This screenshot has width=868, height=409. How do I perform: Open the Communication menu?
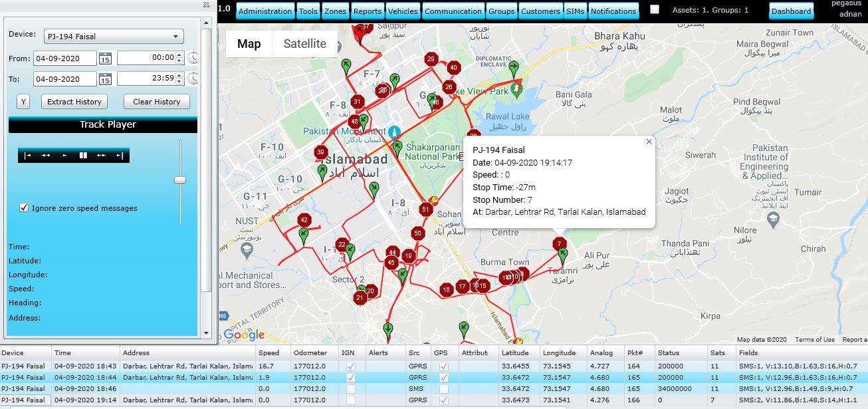[453, 11]
